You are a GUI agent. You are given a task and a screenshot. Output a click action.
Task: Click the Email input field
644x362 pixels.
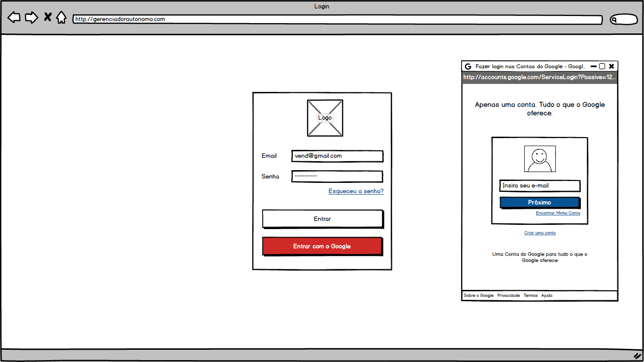pos(337,156)
